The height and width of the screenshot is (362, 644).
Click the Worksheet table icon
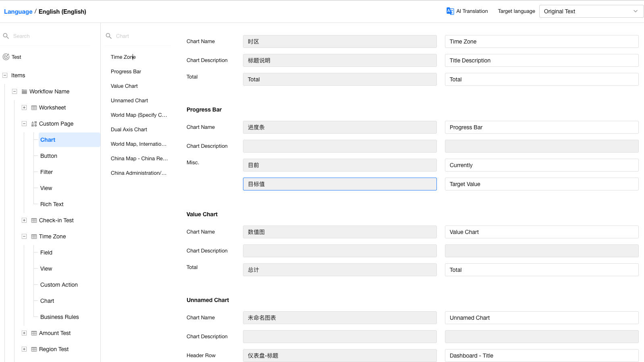(x=34, y=108)
